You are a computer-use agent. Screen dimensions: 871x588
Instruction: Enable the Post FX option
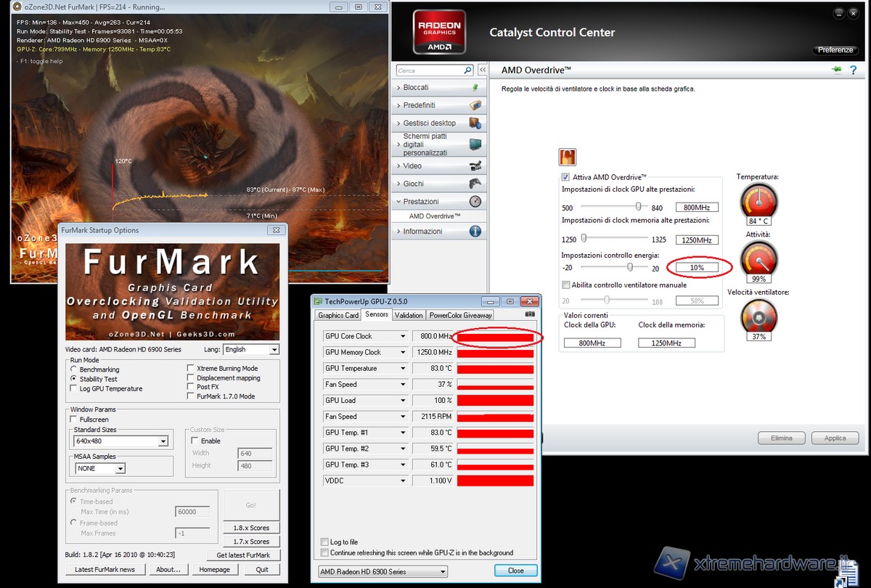pyautogui.click(x=191, y=387)
